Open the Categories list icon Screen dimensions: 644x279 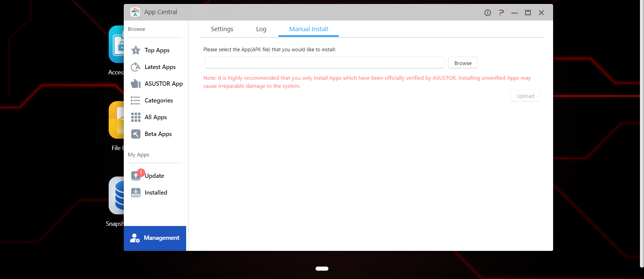pos(136,100)
